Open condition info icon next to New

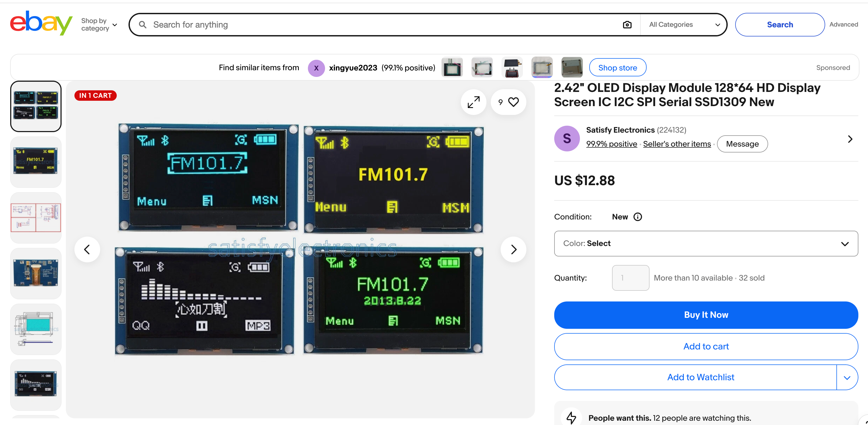click(x=637, y=217)
